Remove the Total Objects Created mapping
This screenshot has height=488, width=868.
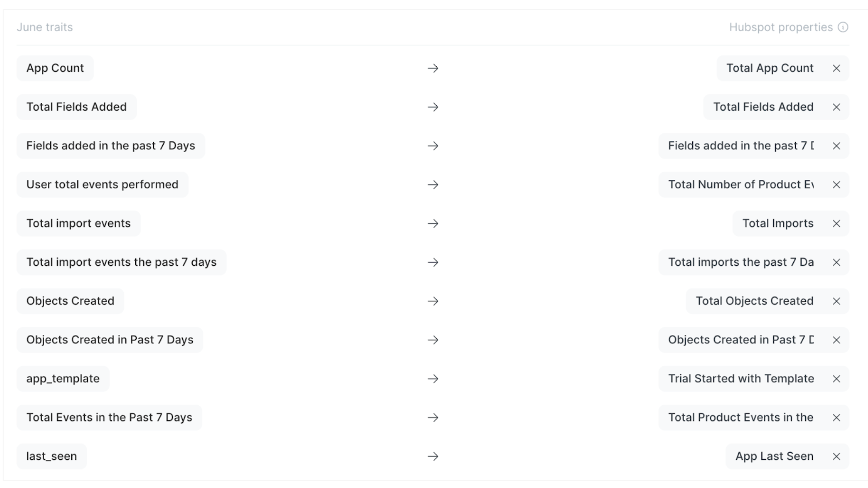(836, 301)
